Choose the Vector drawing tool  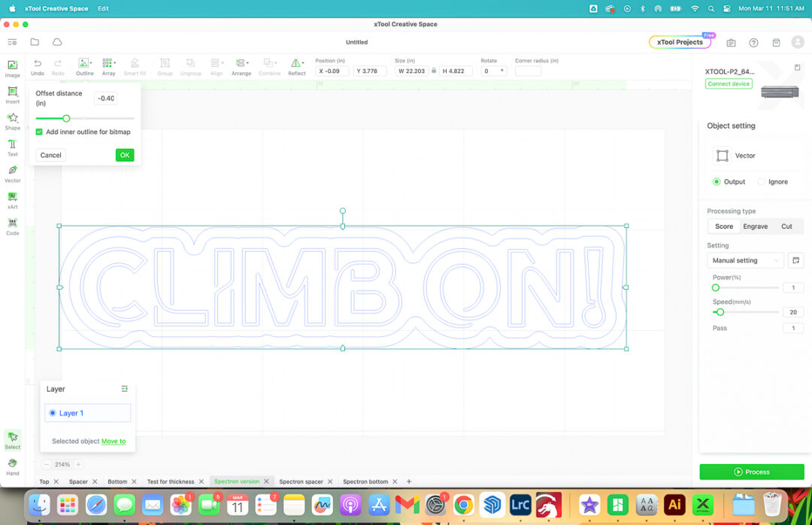[x=12, y=173]
